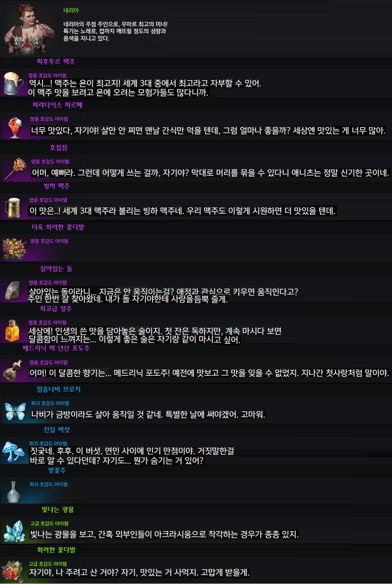
Task: Select the 진실 버섯 blue mushroom icon
Action: point(13,452)
